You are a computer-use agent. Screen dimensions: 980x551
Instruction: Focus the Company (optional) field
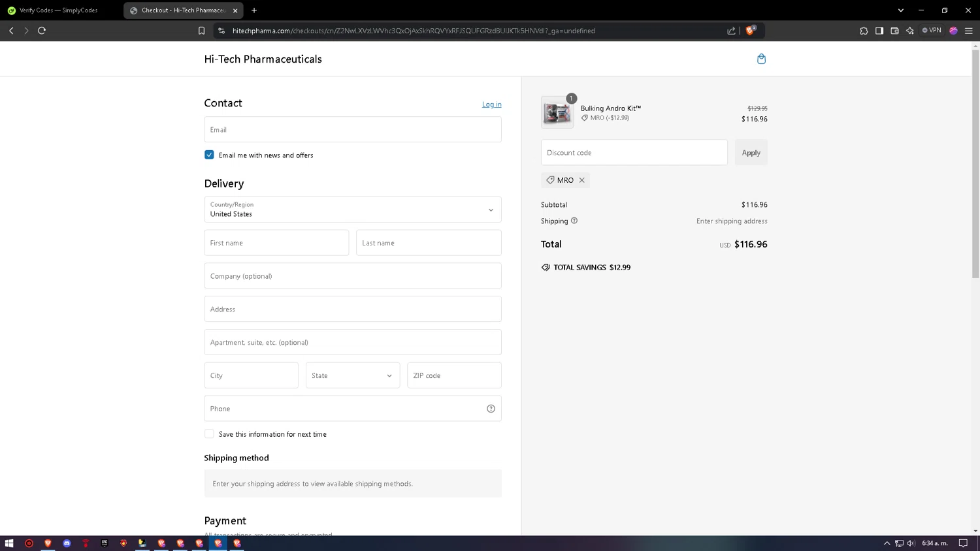tap(353, 276)
